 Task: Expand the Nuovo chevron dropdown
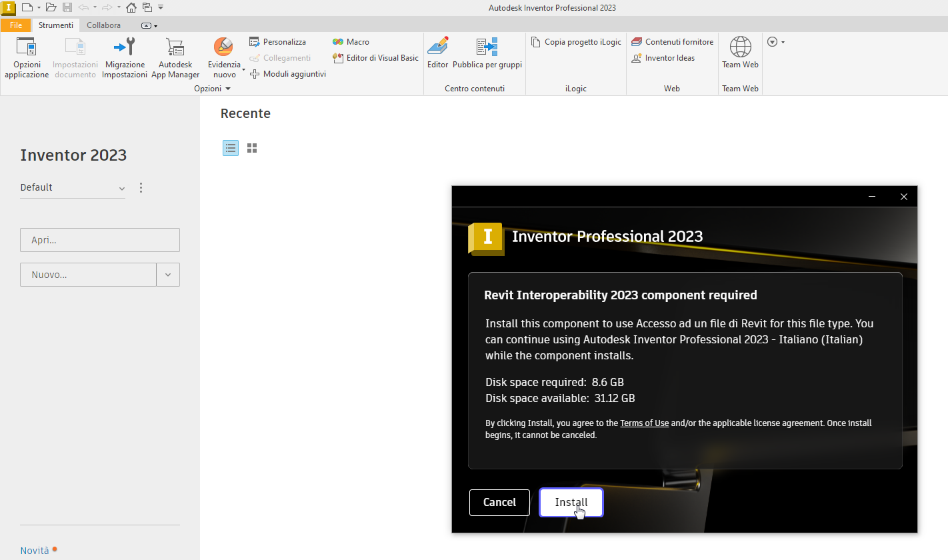[x=168, y=275]
